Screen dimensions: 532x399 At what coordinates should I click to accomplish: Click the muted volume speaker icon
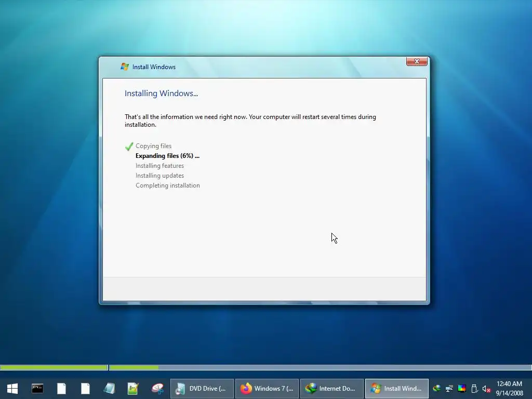click(486, 389)
